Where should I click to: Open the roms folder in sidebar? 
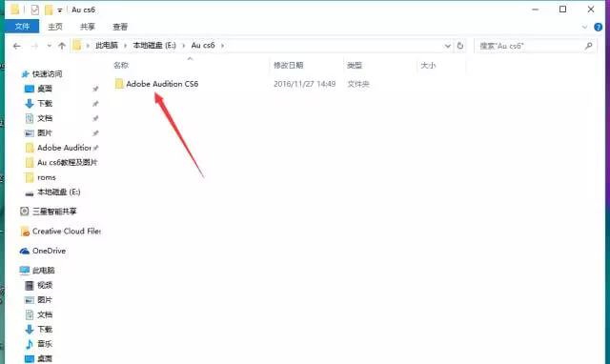pos(47,177)
